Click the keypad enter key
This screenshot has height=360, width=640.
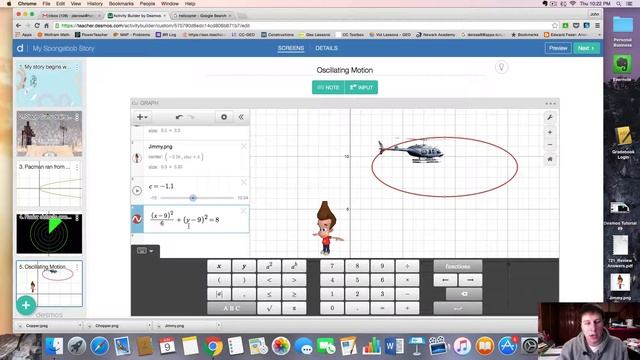(458, 308)
